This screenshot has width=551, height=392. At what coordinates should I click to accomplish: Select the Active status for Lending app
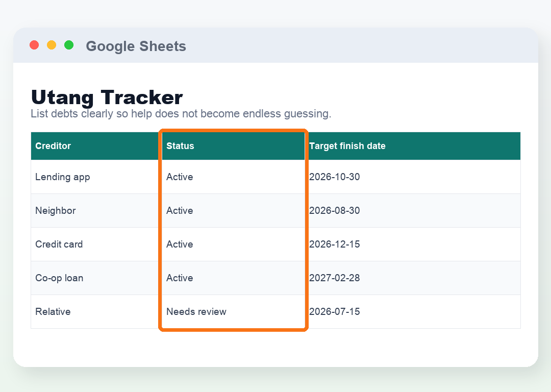[233, 177]
